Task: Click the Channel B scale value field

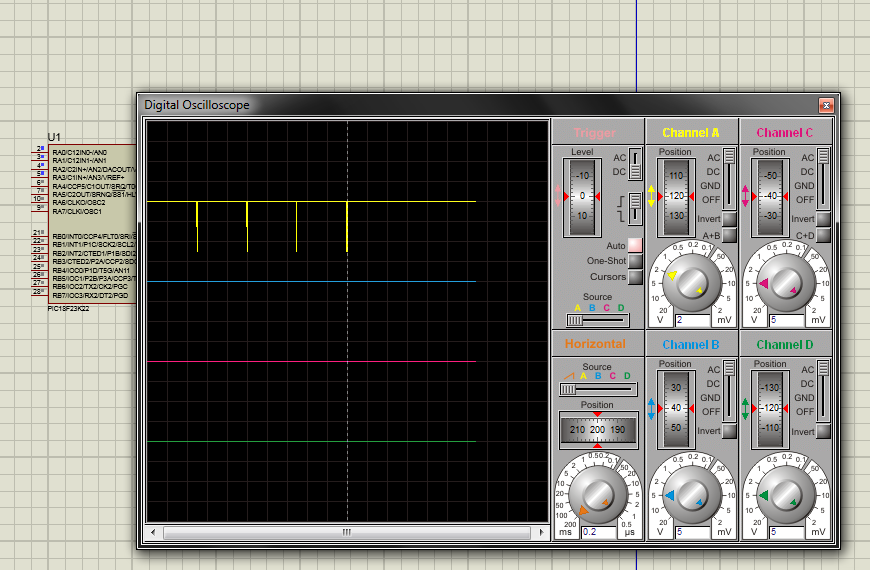Action: pyautogui.click(x=692, y=532)
